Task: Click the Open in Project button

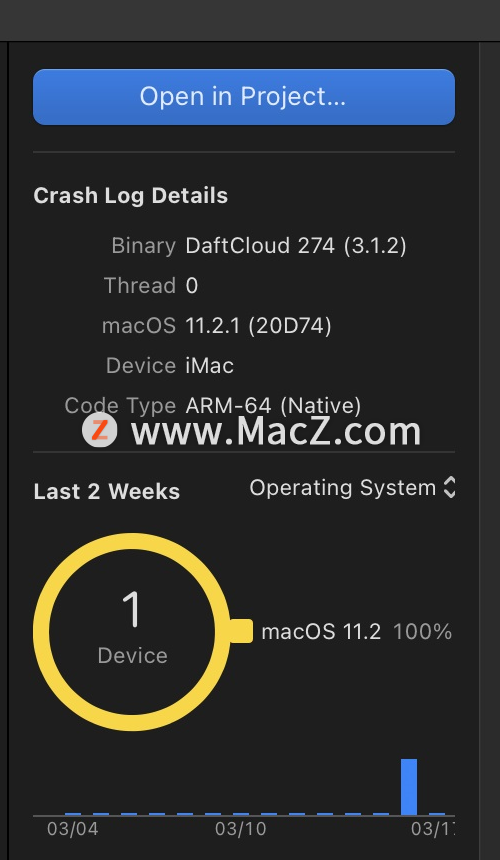Action: pos(243,97)
